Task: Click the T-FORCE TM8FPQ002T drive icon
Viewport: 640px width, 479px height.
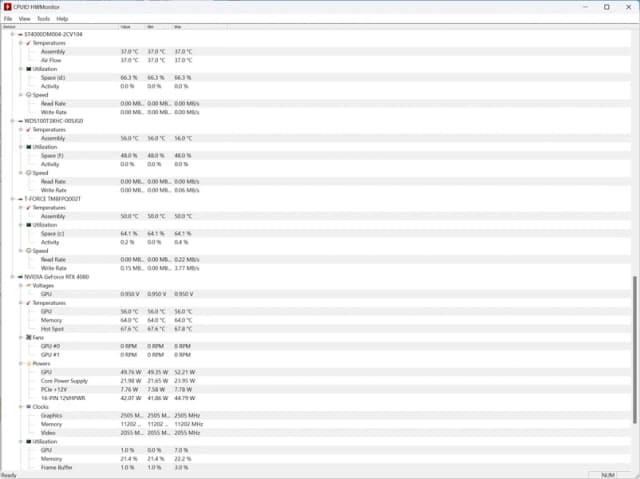Action: (20, 199)
